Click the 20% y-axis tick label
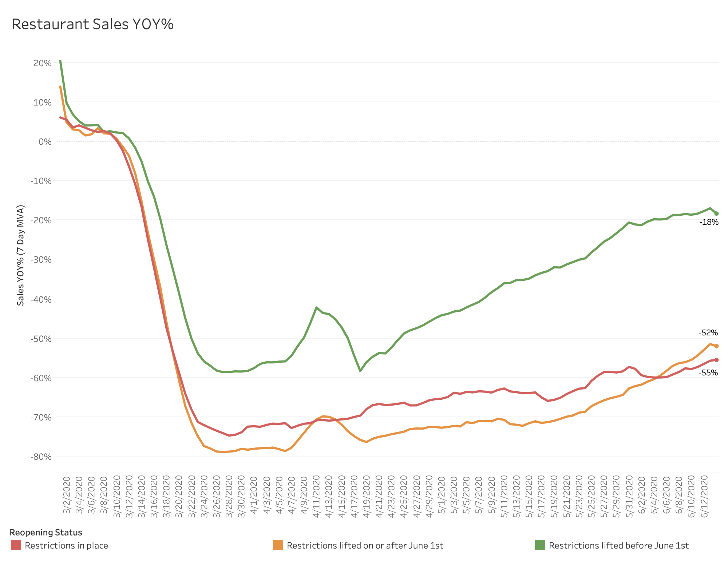The width and height of the screenshot is (728, 582). pyautogui.click(x=42, y=63)
